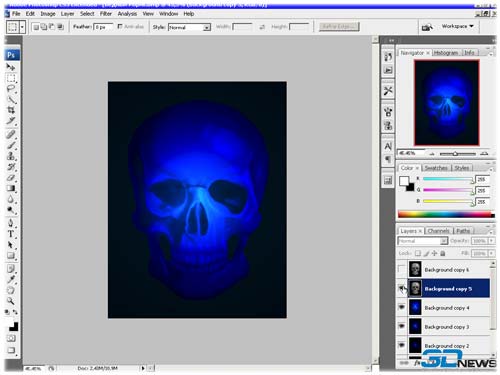
Task: Select the Notes tool
Action: coord(11,269)
